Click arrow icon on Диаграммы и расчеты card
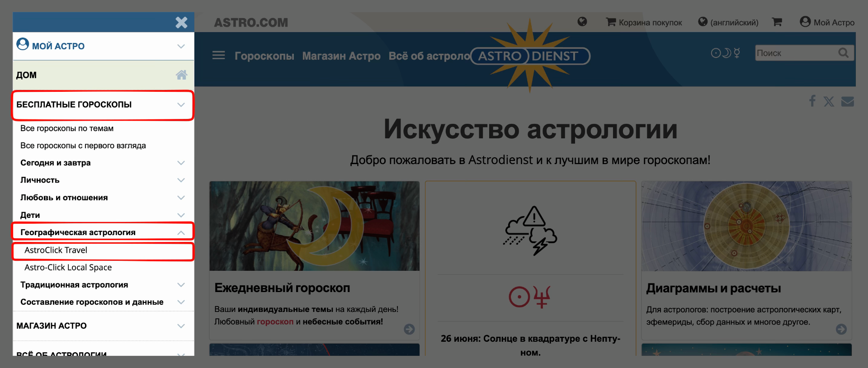 (x=841, y=329)
